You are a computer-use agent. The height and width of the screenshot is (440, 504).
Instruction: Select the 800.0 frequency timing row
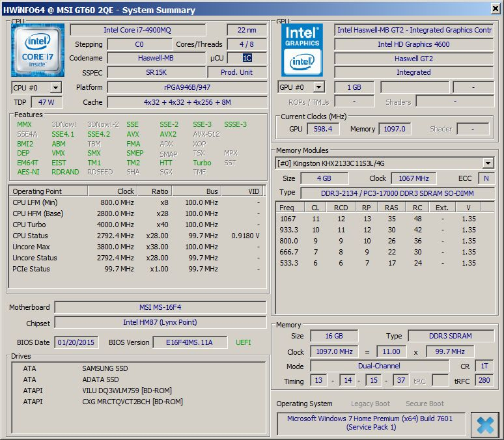(384, 241)
